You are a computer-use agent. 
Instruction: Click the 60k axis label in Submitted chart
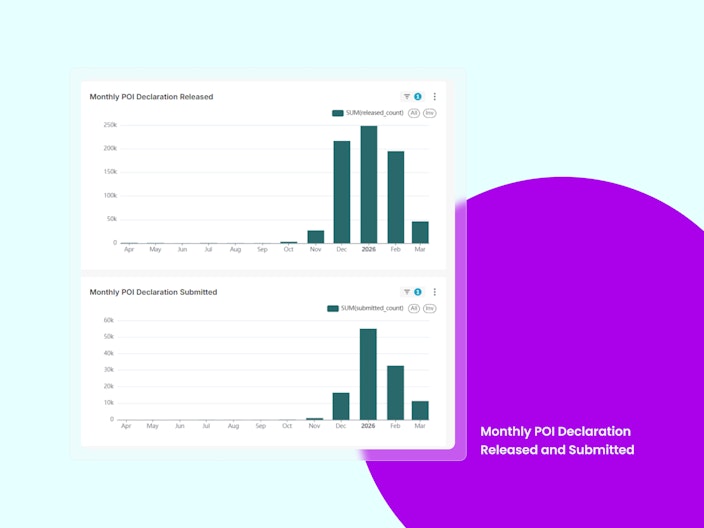coord(109,320)
